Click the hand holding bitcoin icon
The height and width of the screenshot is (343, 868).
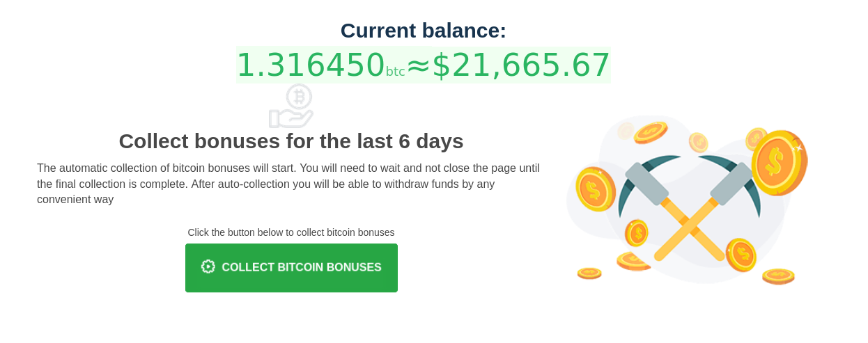click(292, 106)
